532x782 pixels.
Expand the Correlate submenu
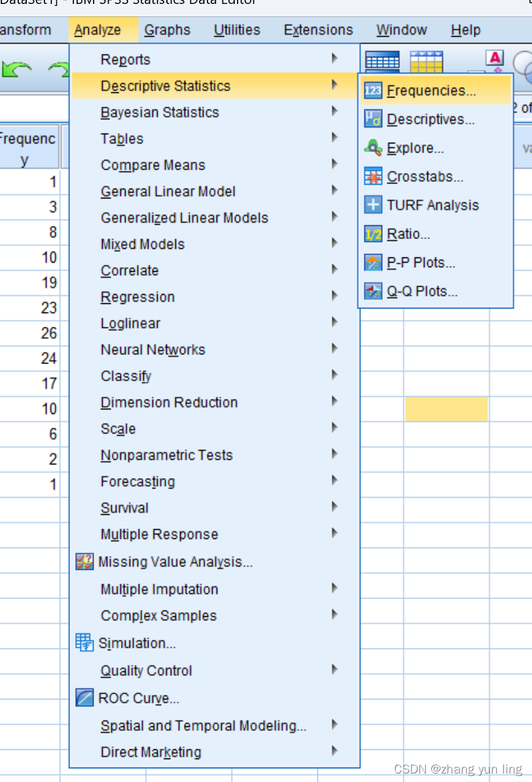[x=215, y=270]
